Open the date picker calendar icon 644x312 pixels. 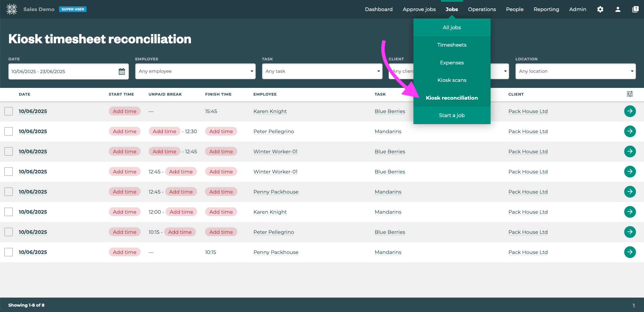(122, 71)
